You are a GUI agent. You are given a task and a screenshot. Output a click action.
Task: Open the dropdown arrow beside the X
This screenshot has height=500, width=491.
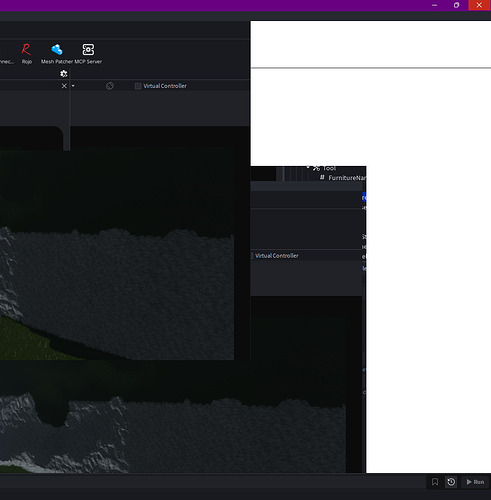tap(73, 86)
